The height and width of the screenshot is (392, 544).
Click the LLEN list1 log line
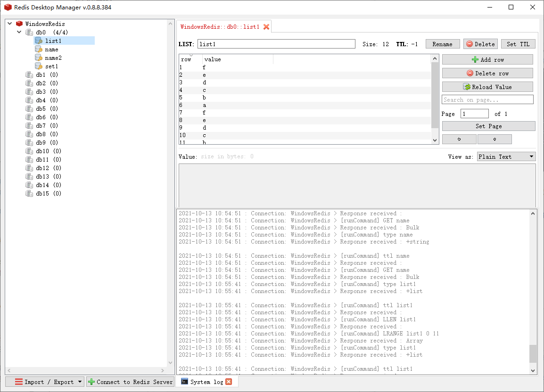(x=297, y=319)
